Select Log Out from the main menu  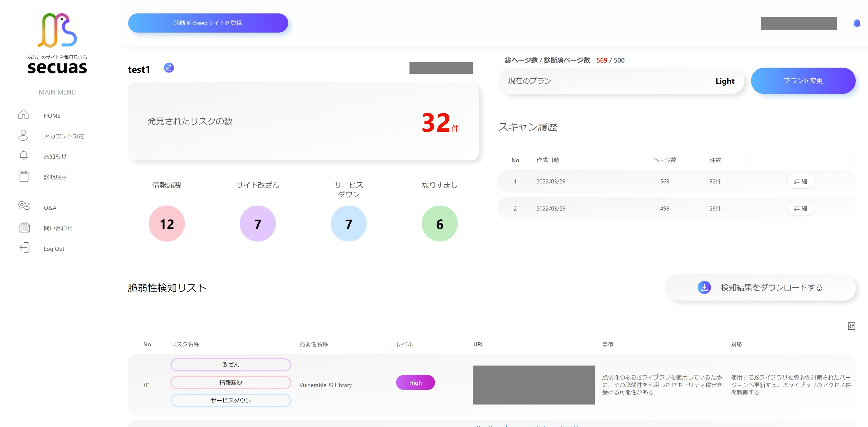point(54,249)
